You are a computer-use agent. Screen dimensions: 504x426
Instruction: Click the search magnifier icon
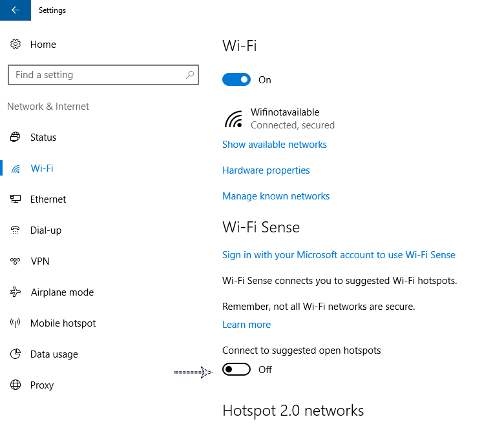[190, 75]
